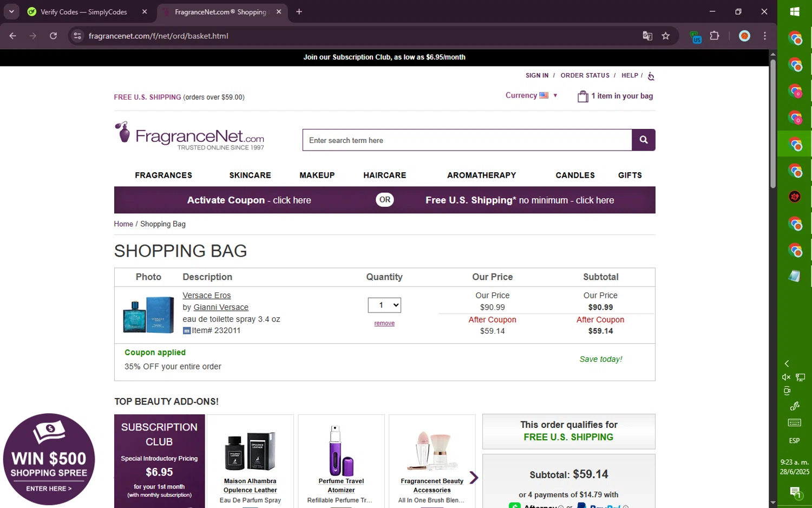Click the FragranceNet.com logo

pos(189,135)
